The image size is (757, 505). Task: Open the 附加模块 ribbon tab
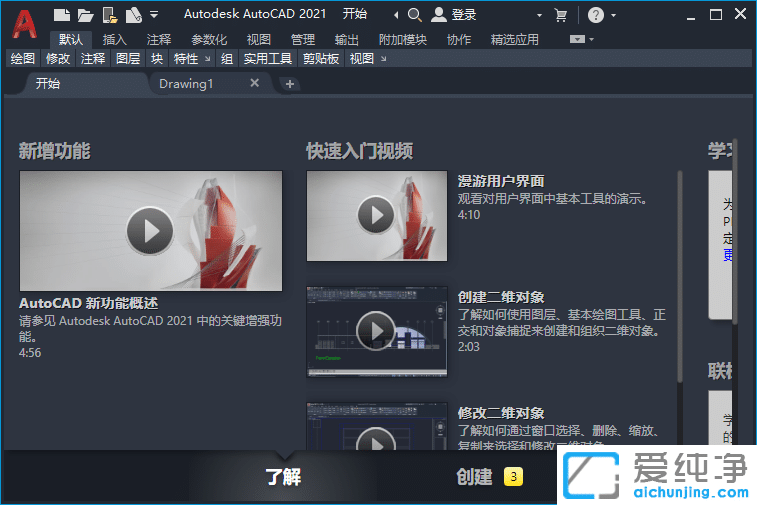(403, 40)
